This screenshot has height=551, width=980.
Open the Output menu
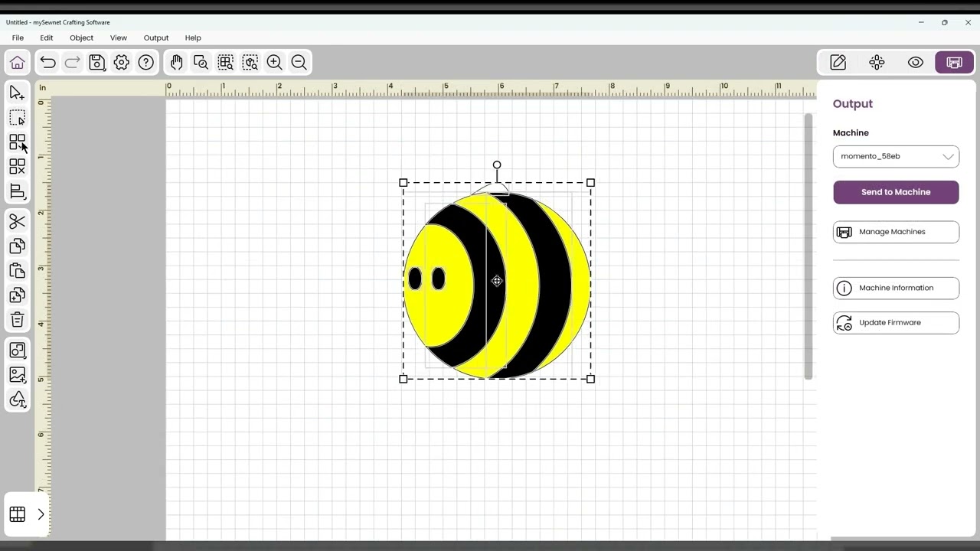tap(156, 37)
